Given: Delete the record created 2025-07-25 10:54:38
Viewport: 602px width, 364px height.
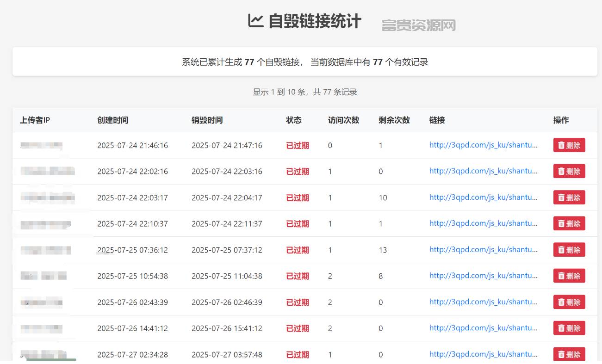Looking at the screenshot, I should [569, 276].
